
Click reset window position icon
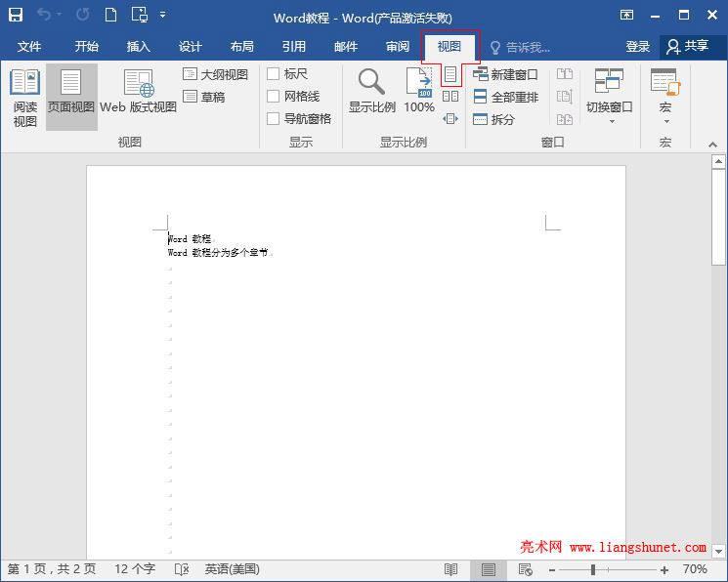tap(565, 119)
